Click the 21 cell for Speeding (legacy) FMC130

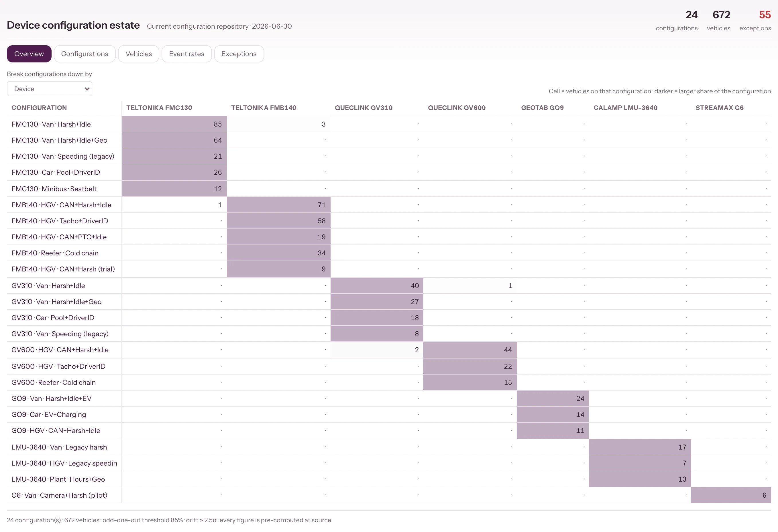174,156
